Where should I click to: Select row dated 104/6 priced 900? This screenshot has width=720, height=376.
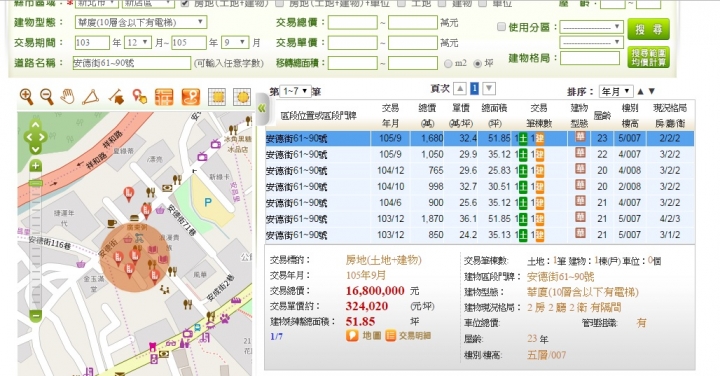(480, 202)
